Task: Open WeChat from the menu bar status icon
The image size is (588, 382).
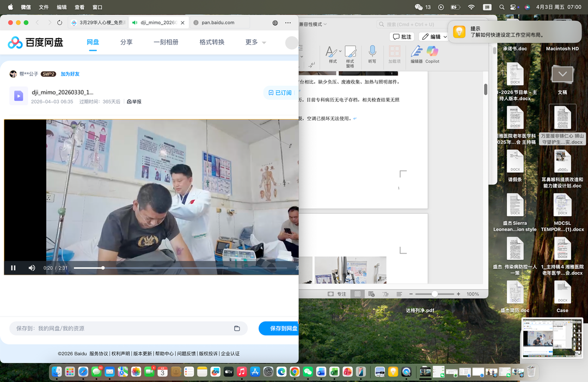Action: coord(419,7)
